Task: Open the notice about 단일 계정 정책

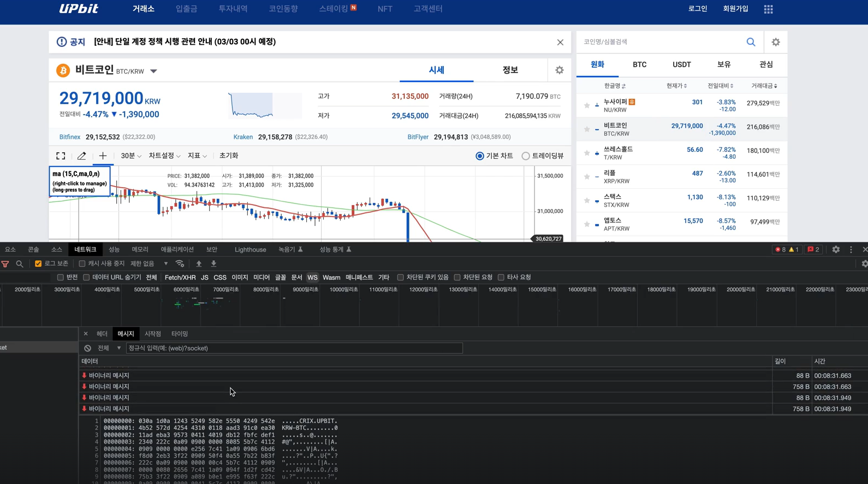Action: pyautogui.click(x=185, y=42)
